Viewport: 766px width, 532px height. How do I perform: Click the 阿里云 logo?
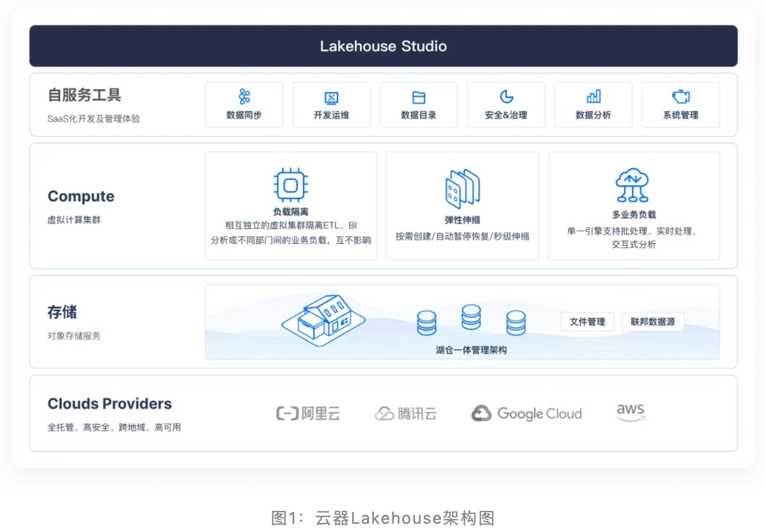(x=308, y=414)
